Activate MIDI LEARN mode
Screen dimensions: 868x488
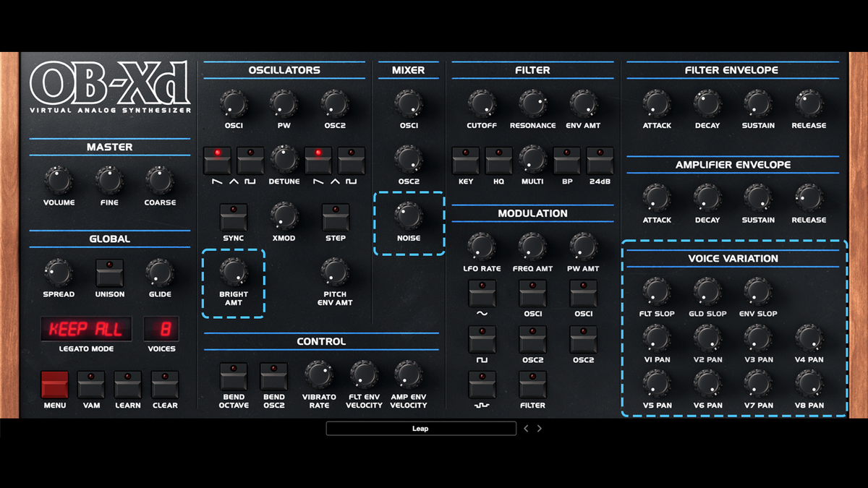click(x=128, y=384)
